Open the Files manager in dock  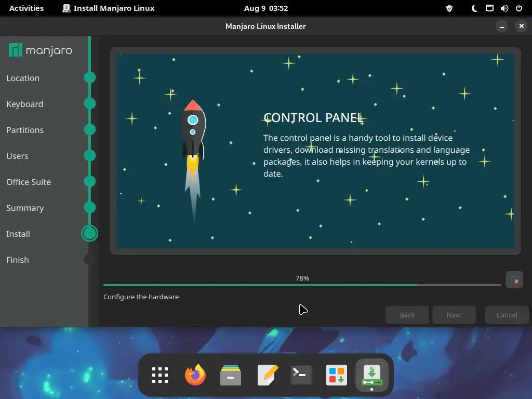pyautogui.click(x=231, y=375)
